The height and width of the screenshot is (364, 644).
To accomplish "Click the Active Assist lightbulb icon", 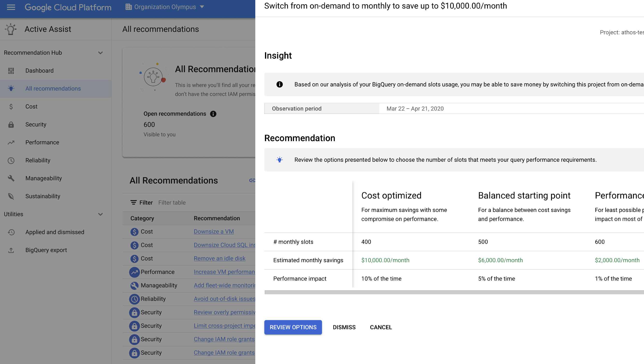I will (11, 29).
